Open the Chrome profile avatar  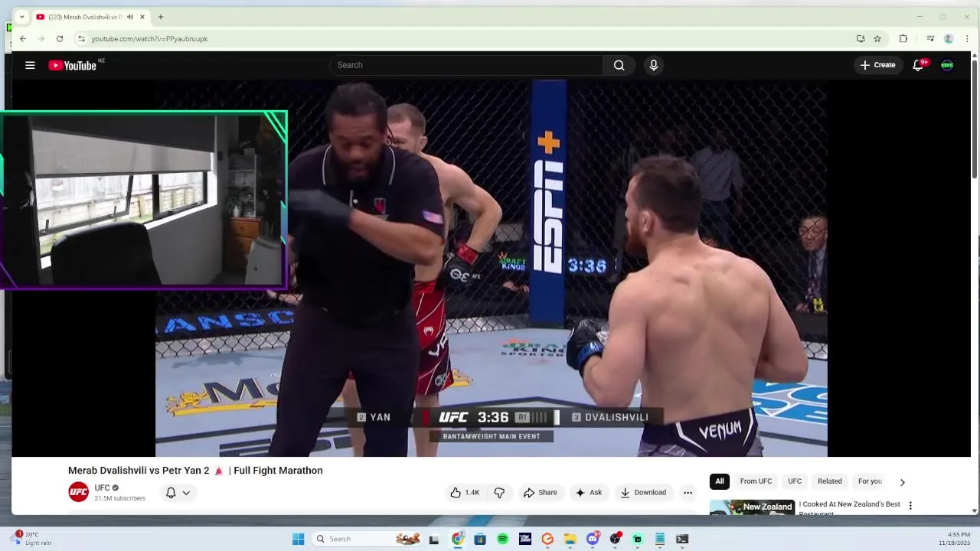coord(949,38)
